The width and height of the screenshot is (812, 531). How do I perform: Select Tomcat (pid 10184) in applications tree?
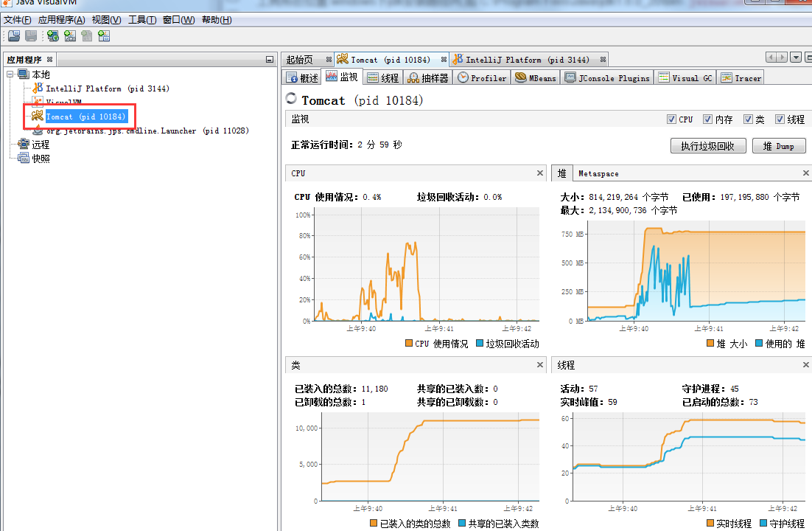pos(86,117)
